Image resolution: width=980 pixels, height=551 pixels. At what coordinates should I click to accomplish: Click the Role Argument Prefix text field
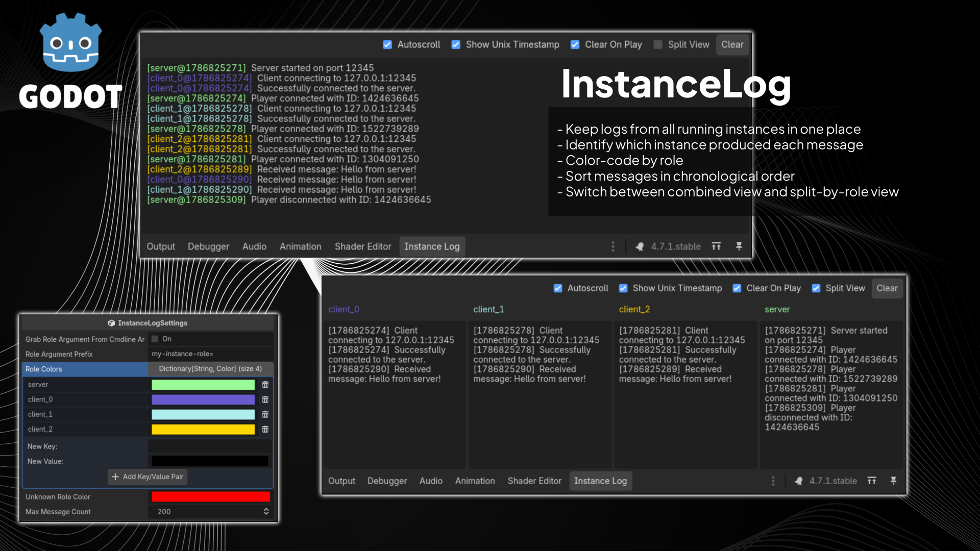pos(210,354)
